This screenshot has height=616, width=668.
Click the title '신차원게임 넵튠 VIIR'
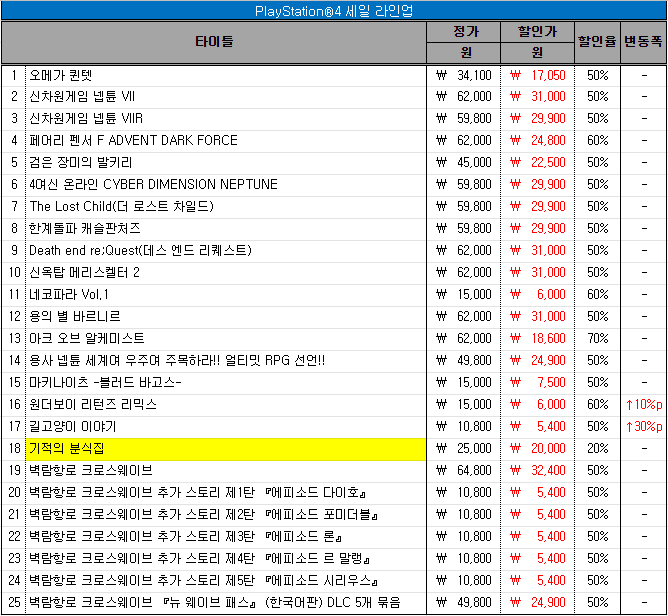click(x=86, y=118)
